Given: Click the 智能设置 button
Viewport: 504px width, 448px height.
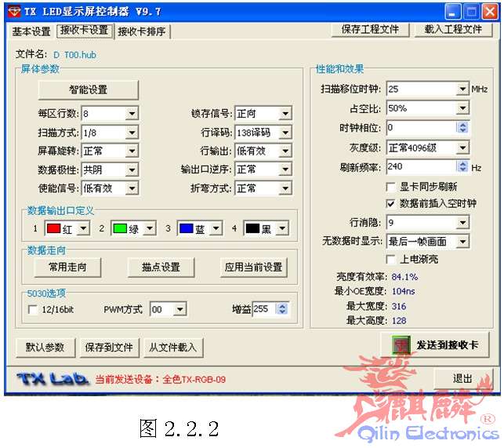Looking at the screenshot, I should point(88,90).
